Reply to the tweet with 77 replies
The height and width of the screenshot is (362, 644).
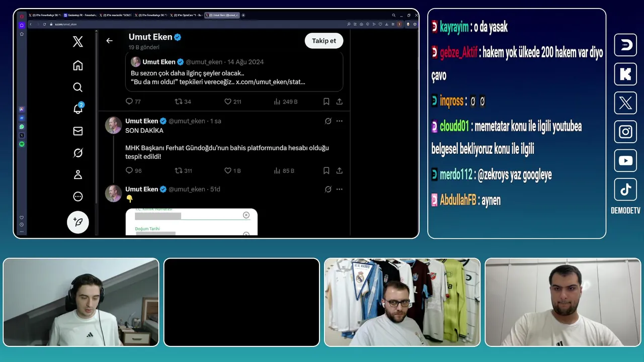click(x=133, y=102)
